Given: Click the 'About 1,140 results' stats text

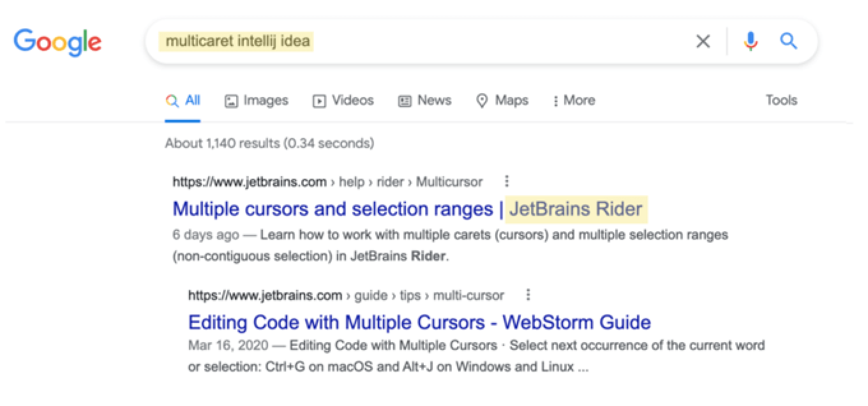Looking at the screenshot, I should coord(269,143).
